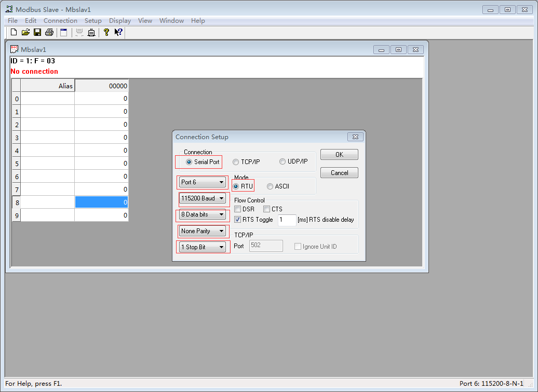Click the window definition toolbar icon
The width and height of the screenshot is (538, 392).
tap(64, 32)
